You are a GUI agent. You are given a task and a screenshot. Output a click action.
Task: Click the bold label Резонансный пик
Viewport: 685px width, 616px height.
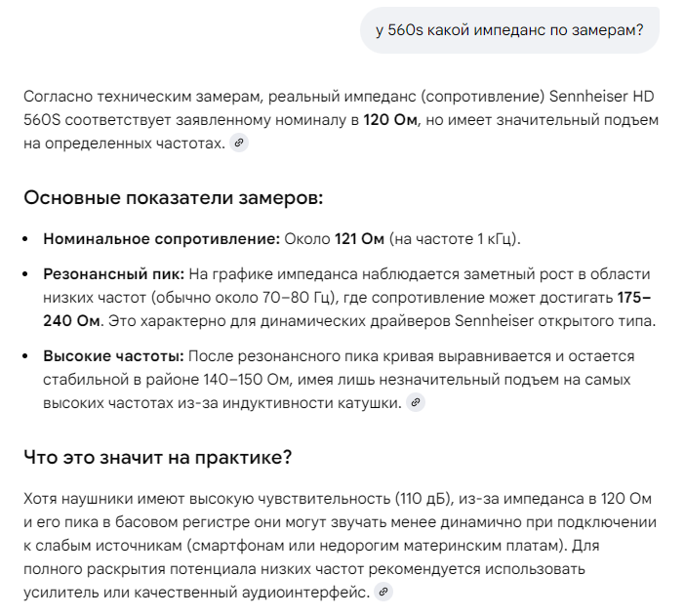coord(113,274)
